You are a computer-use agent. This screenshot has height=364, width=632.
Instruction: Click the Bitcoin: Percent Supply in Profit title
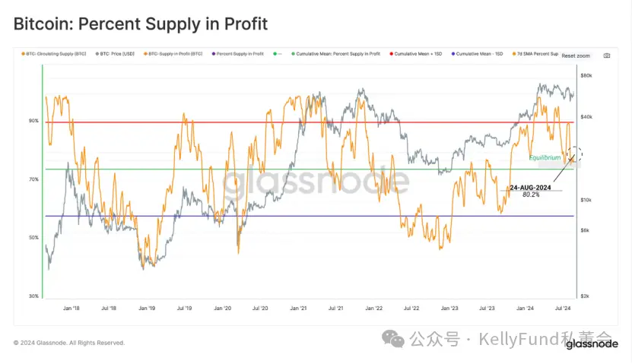(x=141, y=24)
